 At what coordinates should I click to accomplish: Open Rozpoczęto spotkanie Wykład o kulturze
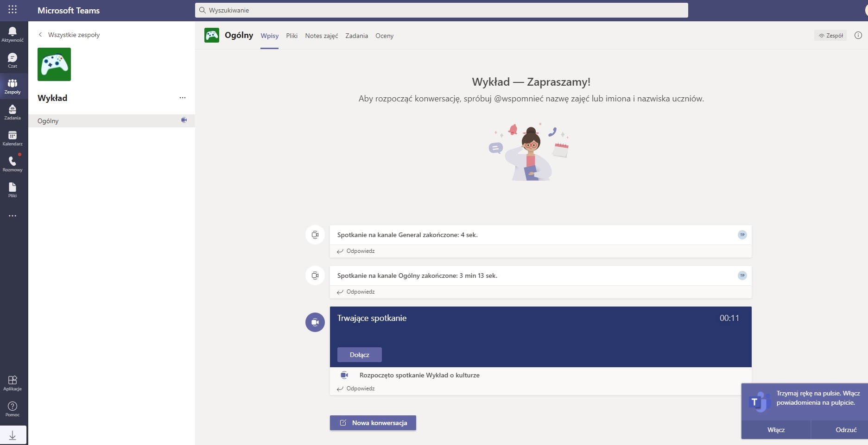tap(419, 375)
